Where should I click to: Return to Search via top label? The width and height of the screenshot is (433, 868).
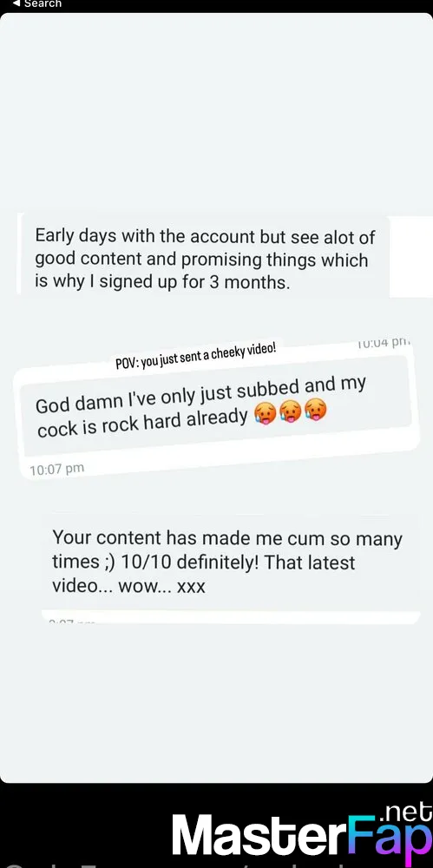click(43, 3)
